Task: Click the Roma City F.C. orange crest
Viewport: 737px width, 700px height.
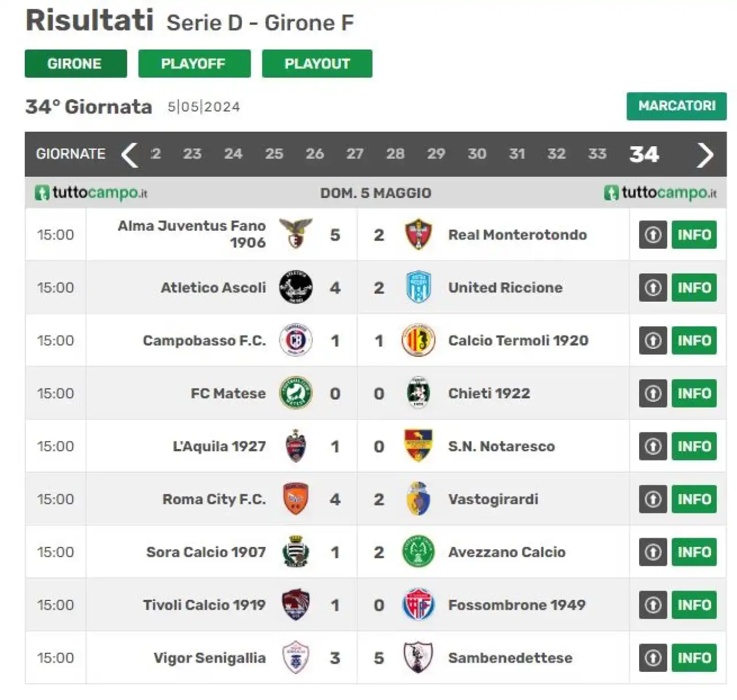Action: (x=295, y=499)
